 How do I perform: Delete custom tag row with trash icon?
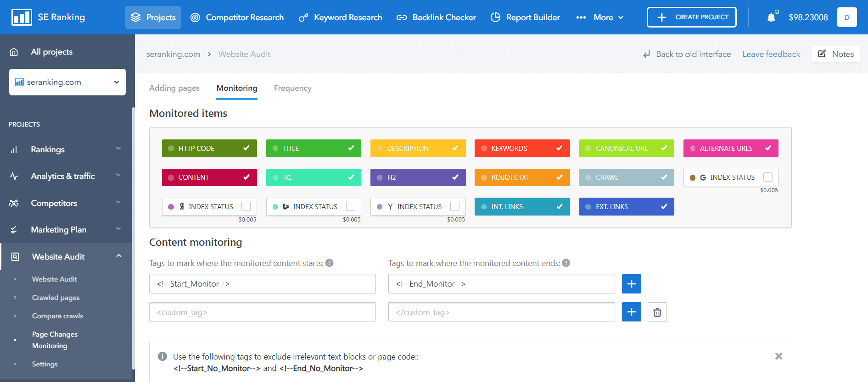(657, 312)
